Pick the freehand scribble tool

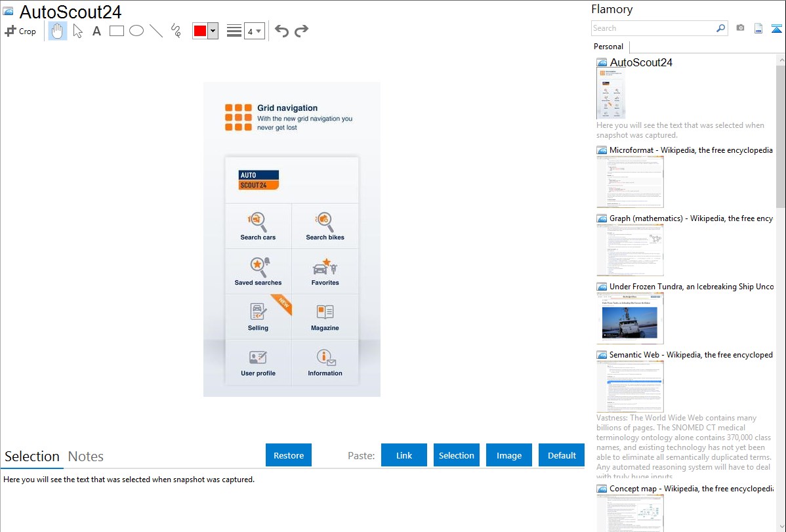coord(176,31)
